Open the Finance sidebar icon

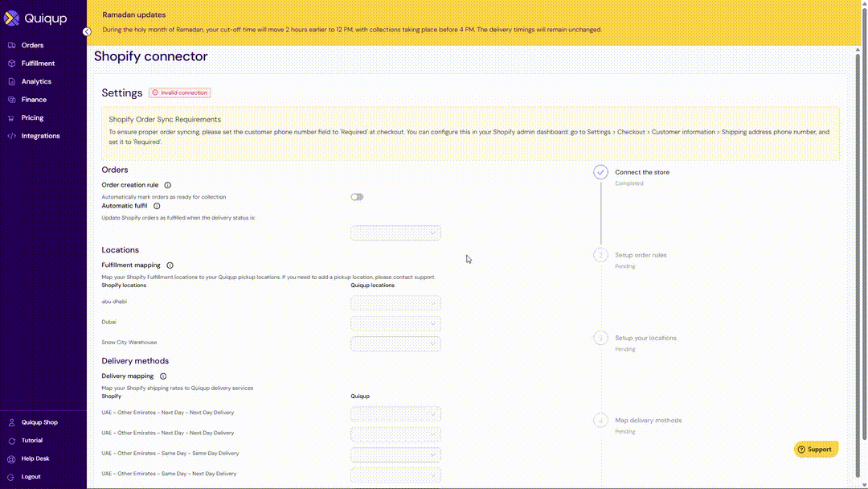point(11,100)
